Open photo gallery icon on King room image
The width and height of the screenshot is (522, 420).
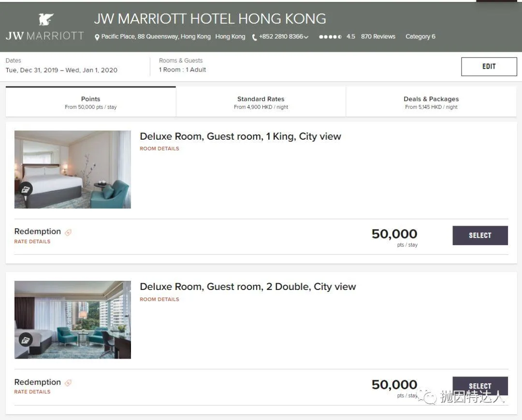click(x=25, y=189)
